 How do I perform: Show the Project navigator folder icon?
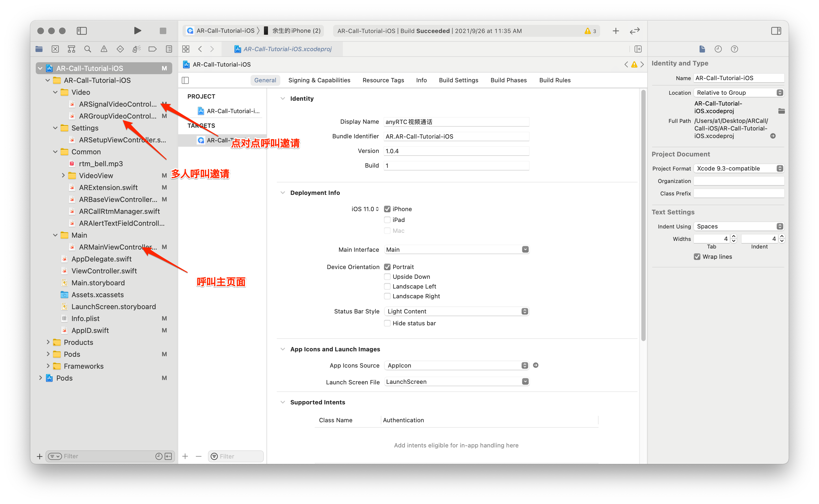tap(39, 49)
